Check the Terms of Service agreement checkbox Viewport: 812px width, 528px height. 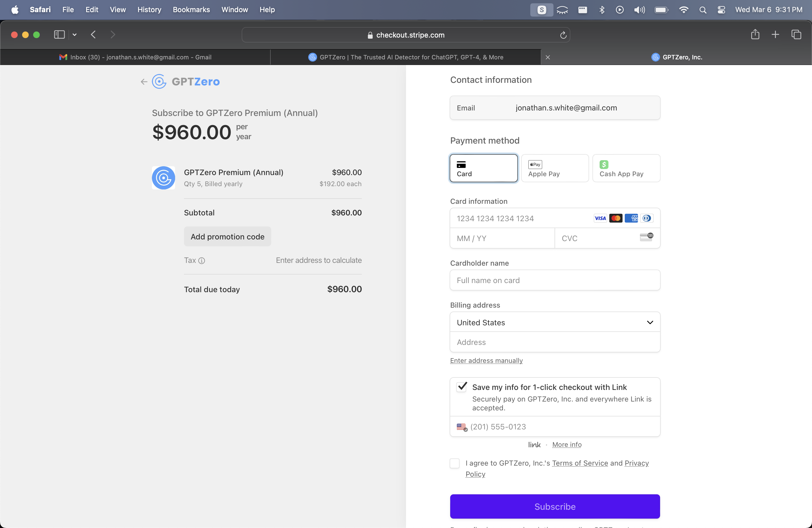[454, 463]
